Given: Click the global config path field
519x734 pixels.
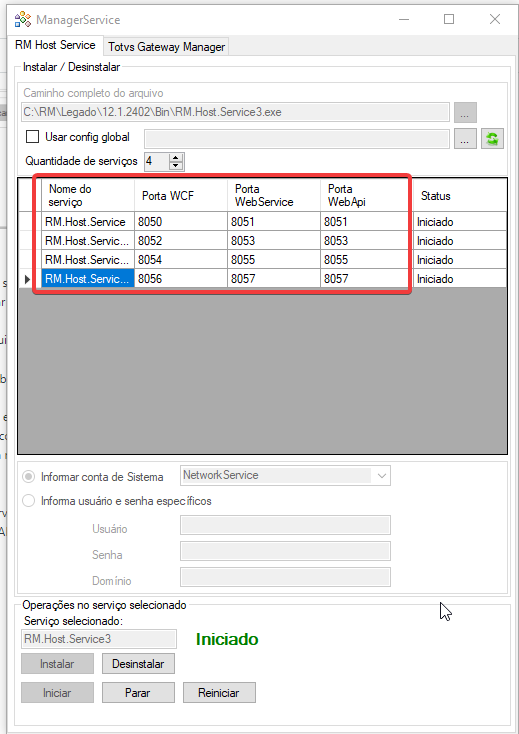Looking at the screenshot, I should pos(297,139).
